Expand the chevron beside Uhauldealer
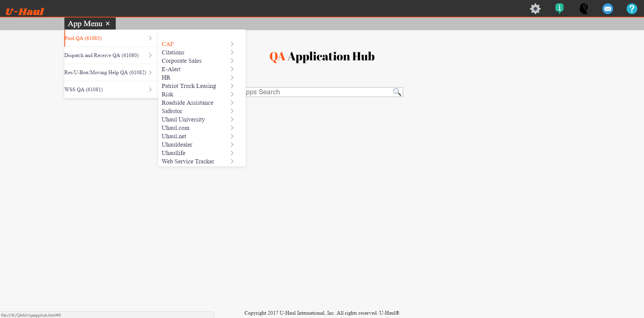 point(232,145)
